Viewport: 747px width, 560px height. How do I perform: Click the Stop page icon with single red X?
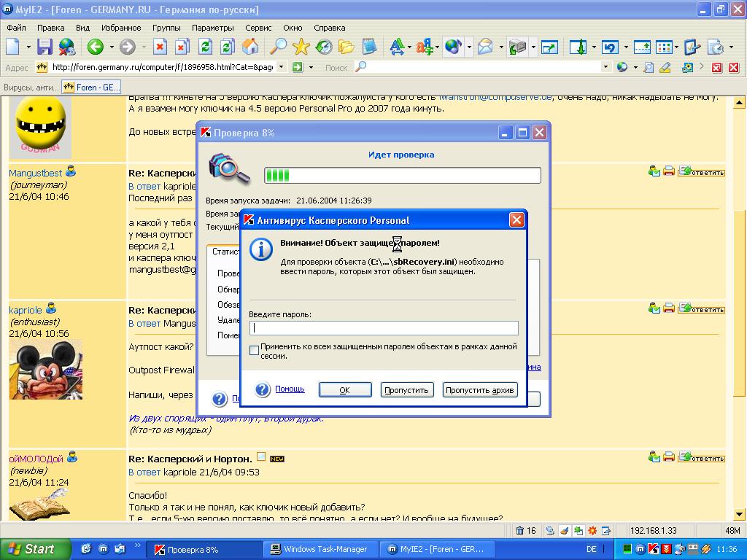(160, 47)
